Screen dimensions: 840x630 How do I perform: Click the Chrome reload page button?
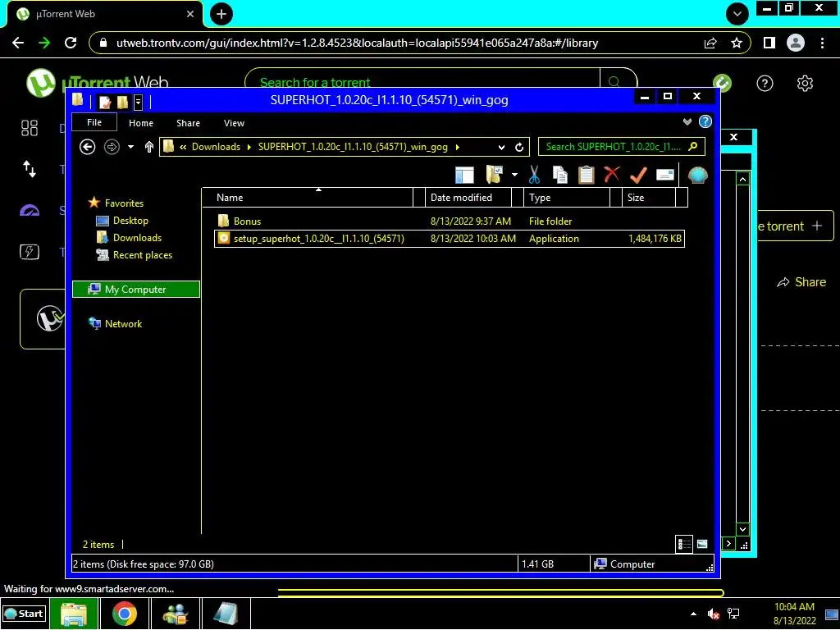(71, 43)
